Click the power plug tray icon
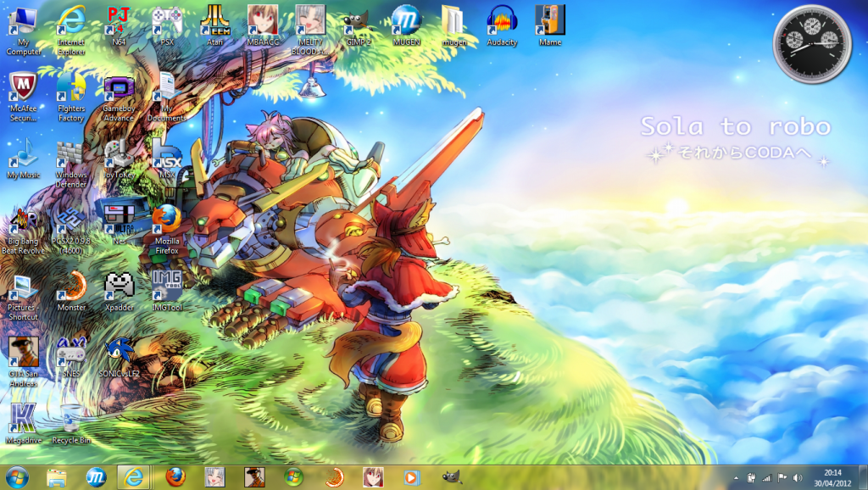The height and width of the screenshot is (490, 868). 751,478
